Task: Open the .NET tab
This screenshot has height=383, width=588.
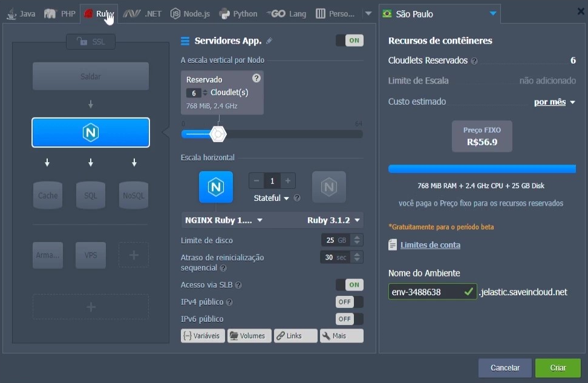Action: click(143, 14)
